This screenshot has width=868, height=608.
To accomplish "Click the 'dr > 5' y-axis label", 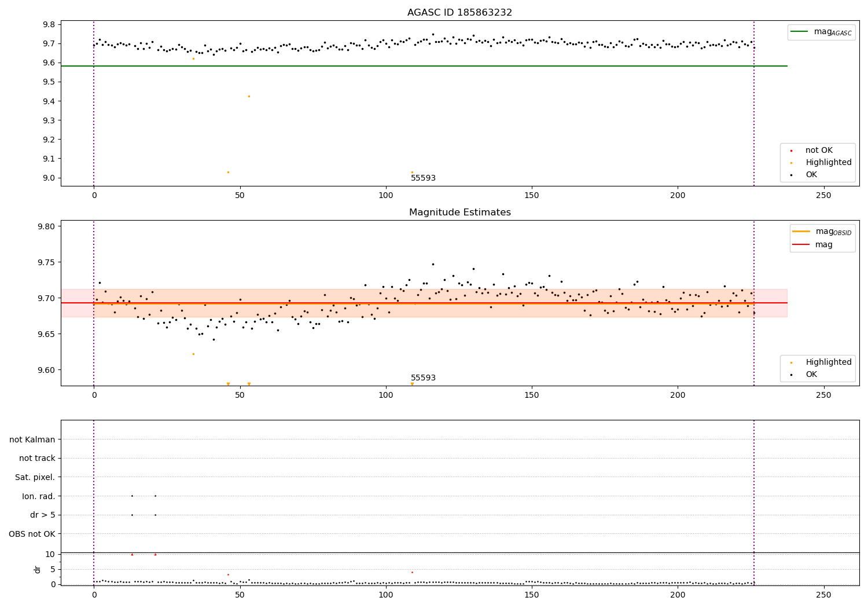I will [43, 515].
